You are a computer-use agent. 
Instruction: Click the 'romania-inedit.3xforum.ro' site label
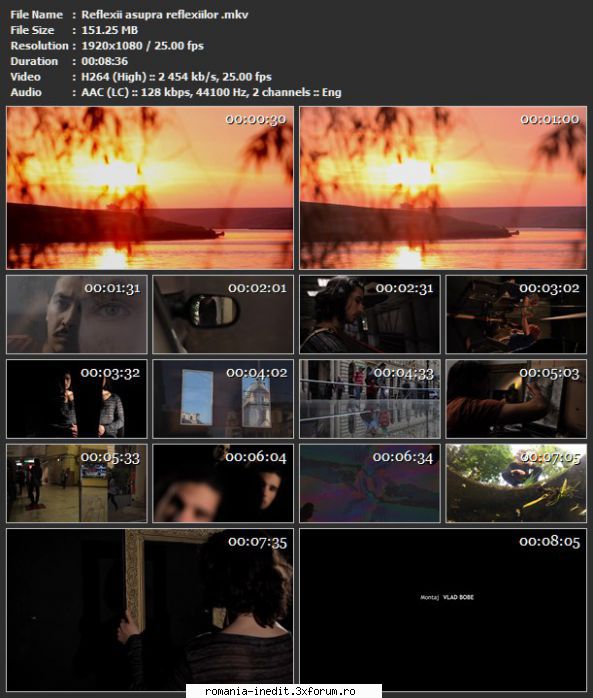pyautogui.click(x=280, y=691)
